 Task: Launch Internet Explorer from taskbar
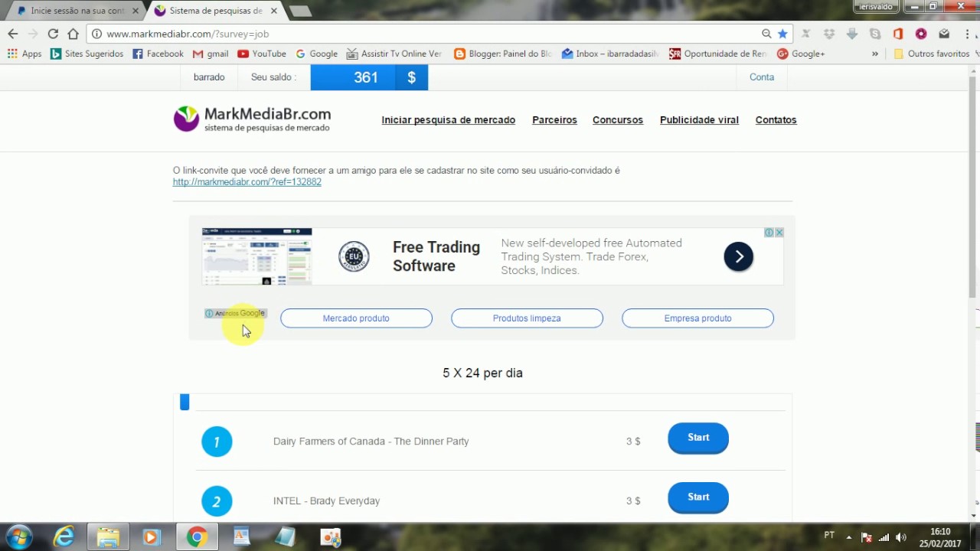[64, 537]
